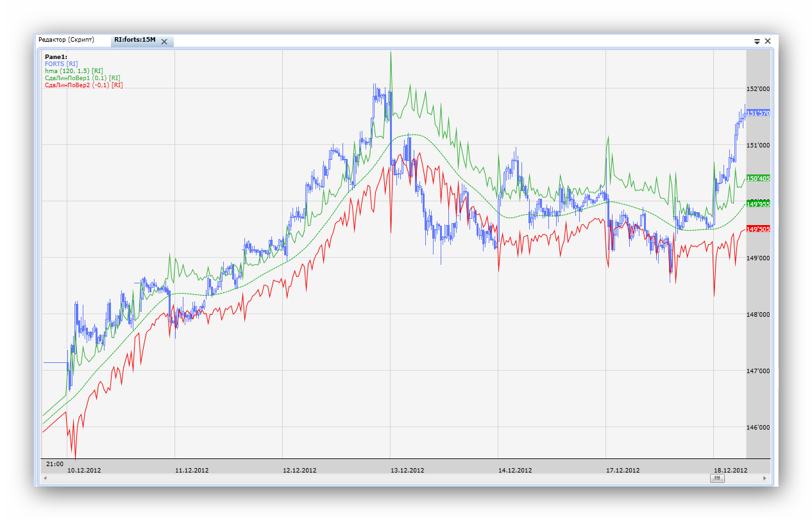This screenshot has height=520, width=812.
Task: Click the horizontal scrollbar left arrow
Action: 45,478
